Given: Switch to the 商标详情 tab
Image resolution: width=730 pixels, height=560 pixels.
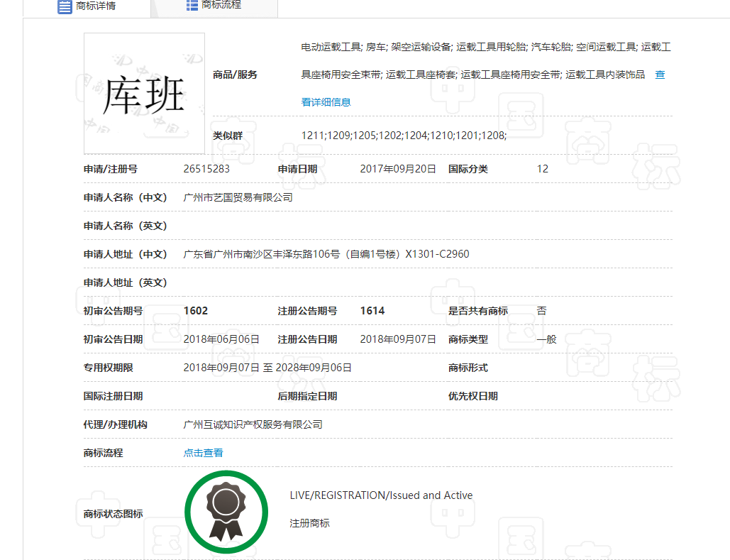Looking at the screenshot, I should (96, 6).
